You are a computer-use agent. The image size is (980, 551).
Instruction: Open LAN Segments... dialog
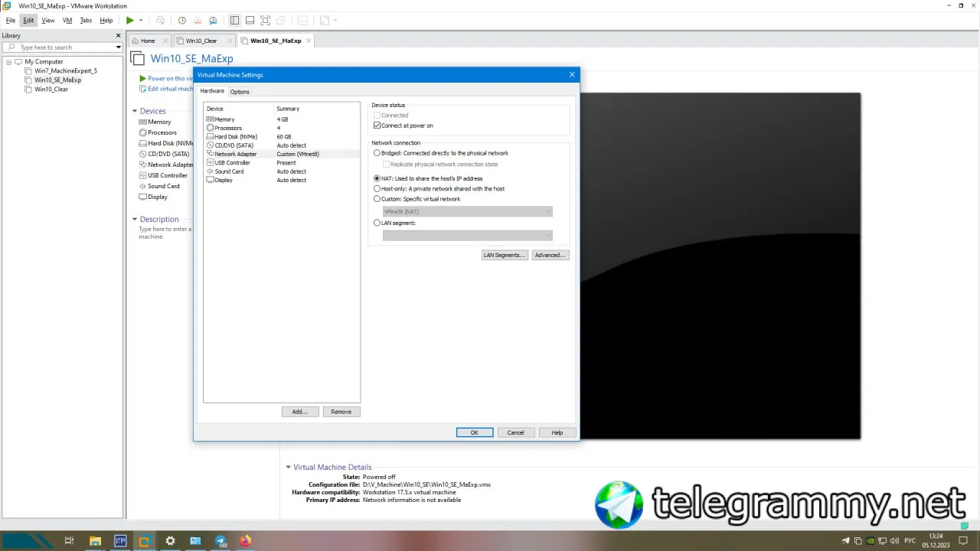click(x=505, y=255)
